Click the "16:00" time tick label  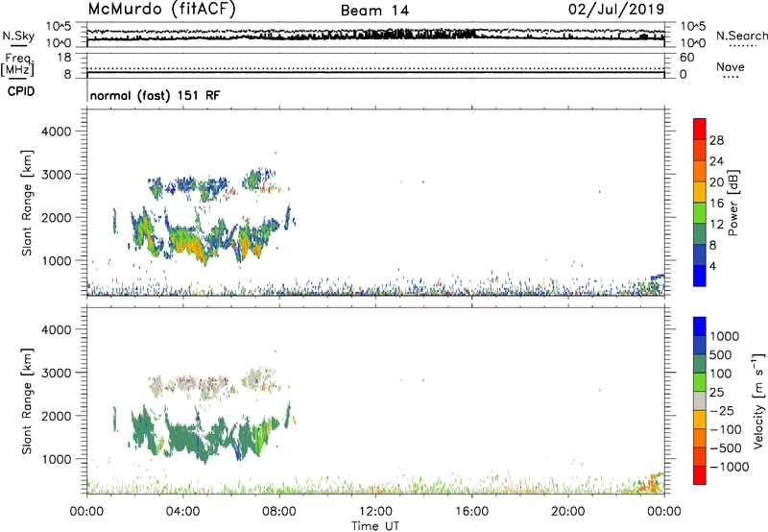471,512
